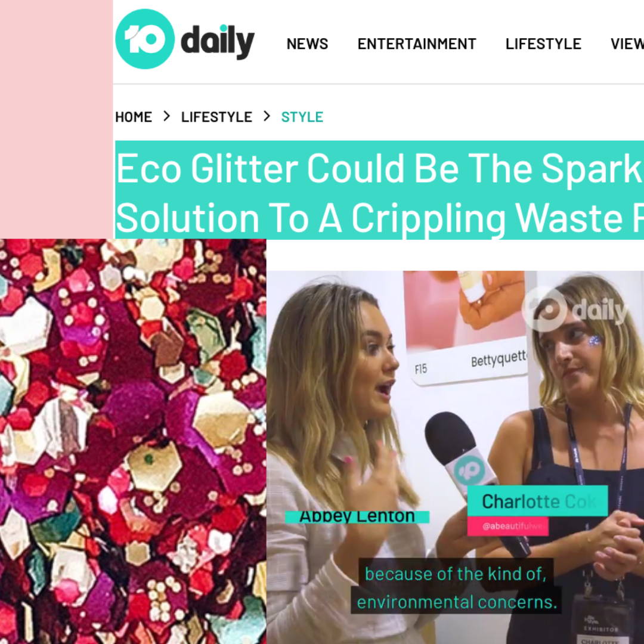The height and width of the screenshot is (644, 644).
Task: Select the LIFESTYLE navigation tab
Action: 543,44
